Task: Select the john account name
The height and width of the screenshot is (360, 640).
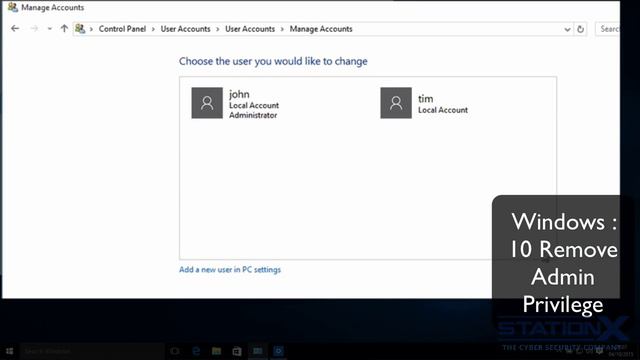Action: tap(239, 94)
